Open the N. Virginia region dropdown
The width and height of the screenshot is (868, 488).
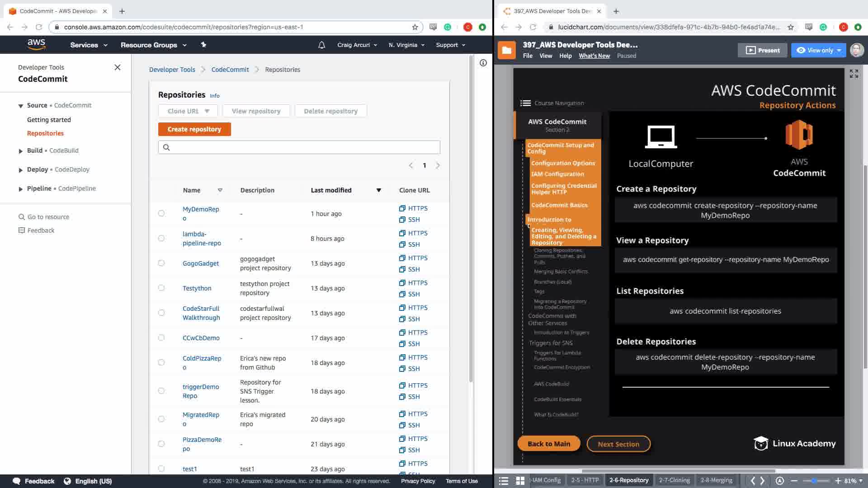coord(406,45)
